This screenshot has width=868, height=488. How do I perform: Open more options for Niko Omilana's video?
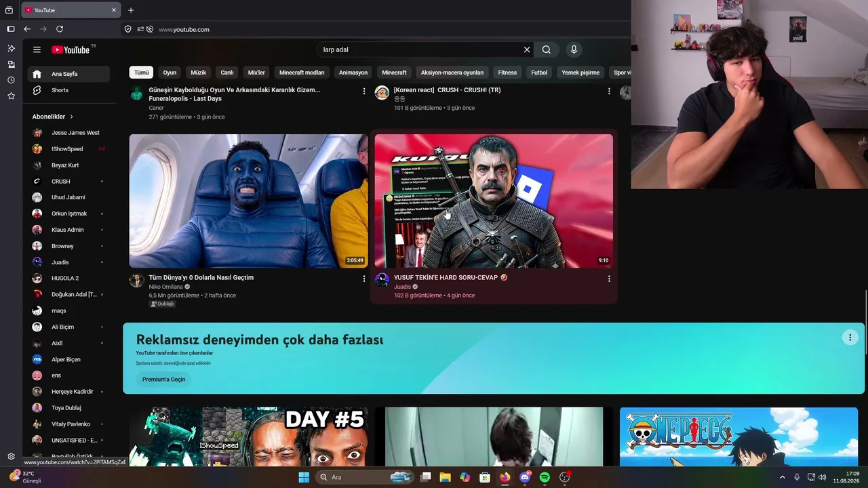click(x=364, y=279)
